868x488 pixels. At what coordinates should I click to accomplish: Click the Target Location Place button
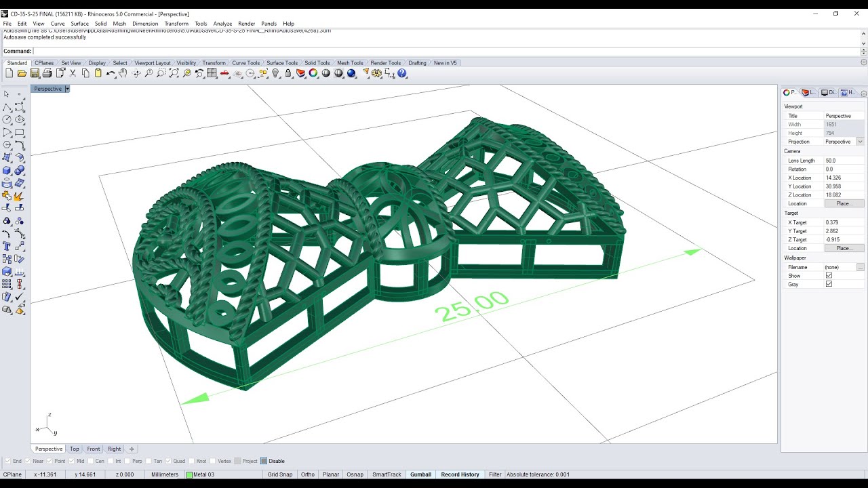click(x=844, y=248)
